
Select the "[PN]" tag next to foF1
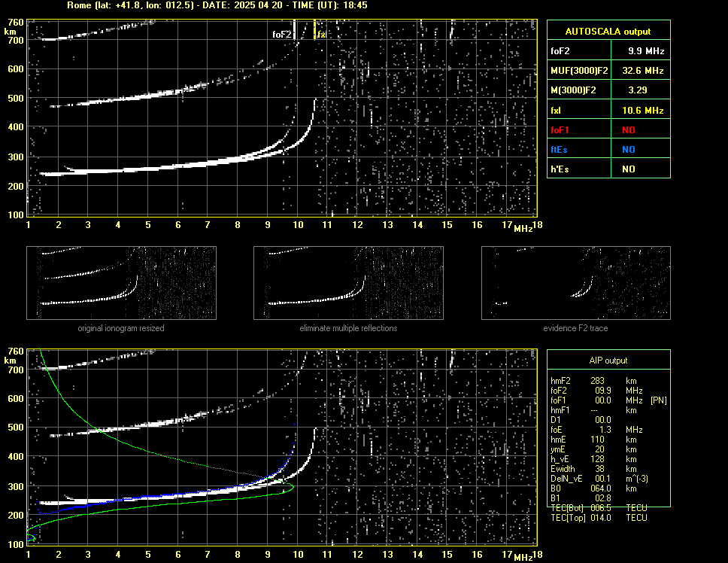click(x=659, y=400)
